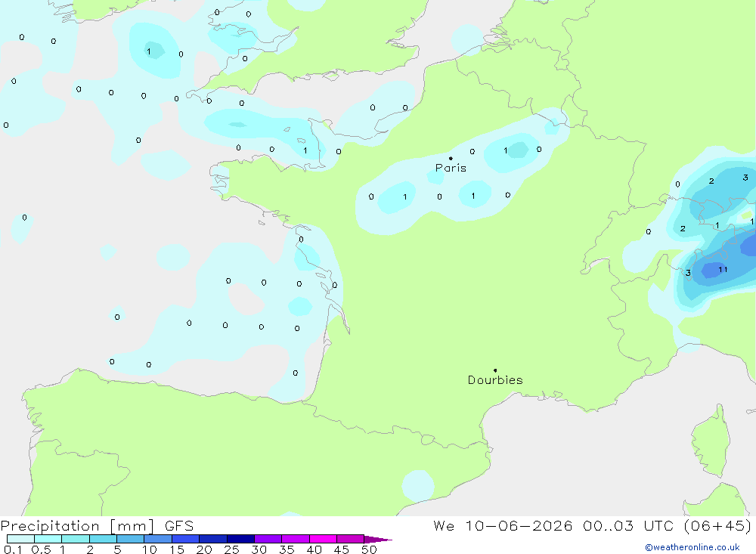Pick the 40–45 mm legend swatch
The image size is (756, 554).
[x=323, y=539]
